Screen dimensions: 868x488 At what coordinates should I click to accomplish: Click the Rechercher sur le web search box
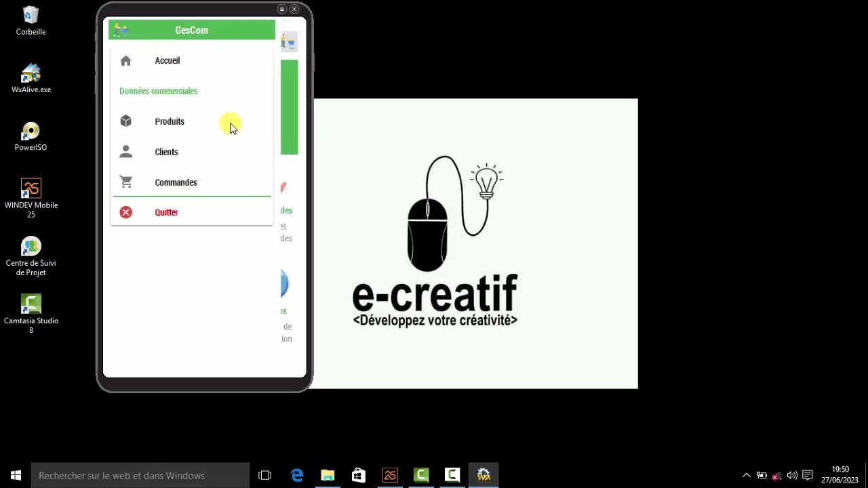click(140, 475)
